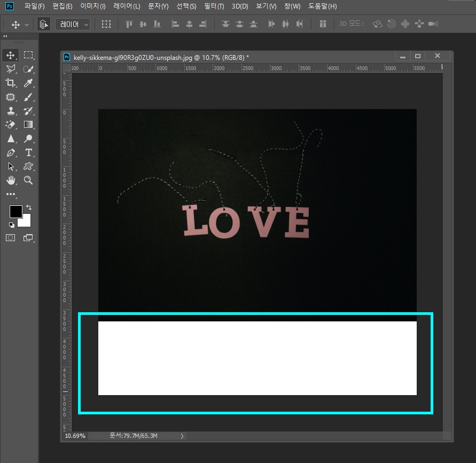Select the Eraser tool
This screenshot has height=463, width=476.
11,125
